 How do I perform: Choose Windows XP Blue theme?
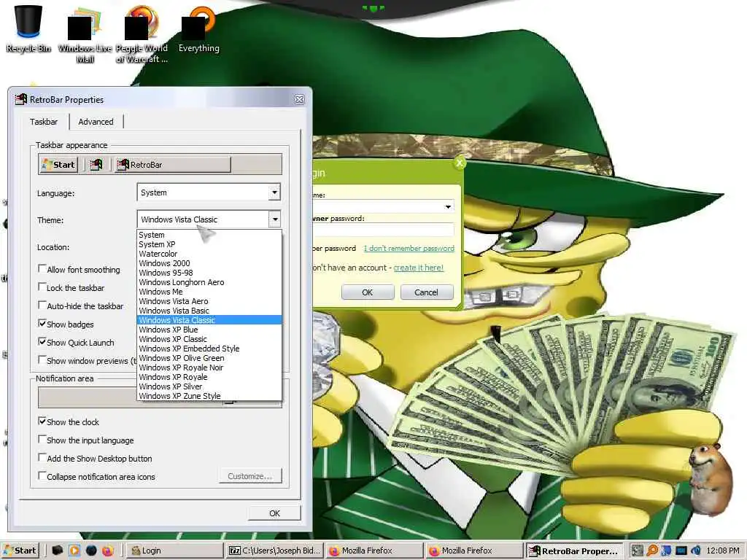coord(209,330)
